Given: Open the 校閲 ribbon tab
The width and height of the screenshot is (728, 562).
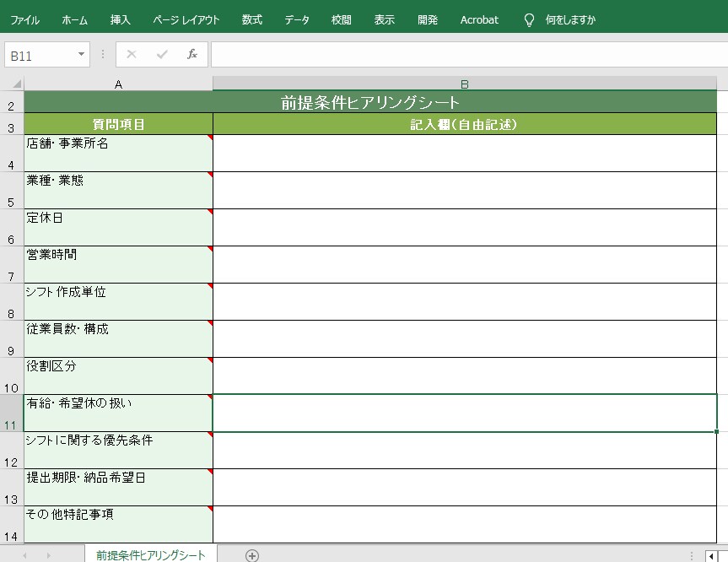Looking at the screenshot, I should (342, 20).
